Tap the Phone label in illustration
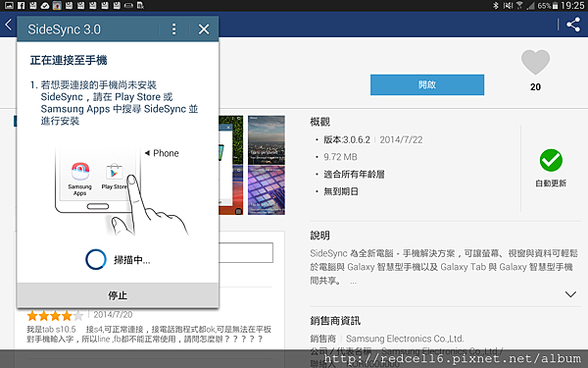 [166, 153]
